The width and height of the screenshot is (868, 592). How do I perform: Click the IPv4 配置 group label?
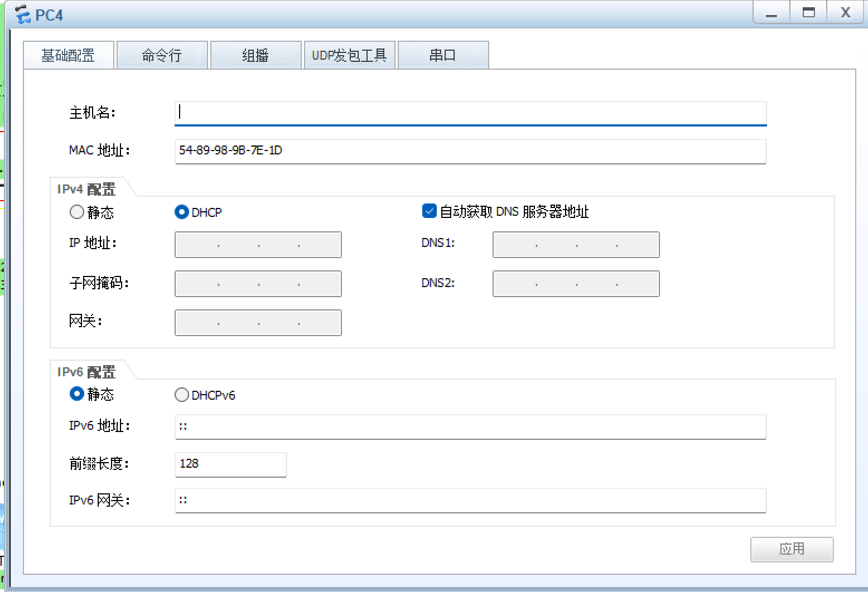click(x=86, y=190)
